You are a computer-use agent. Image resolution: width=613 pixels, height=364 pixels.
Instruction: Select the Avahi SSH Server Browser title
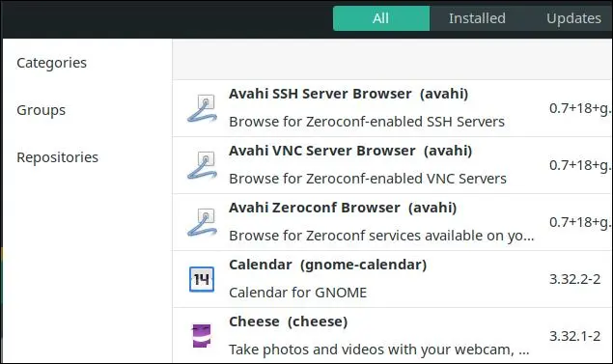click(348, 94)
